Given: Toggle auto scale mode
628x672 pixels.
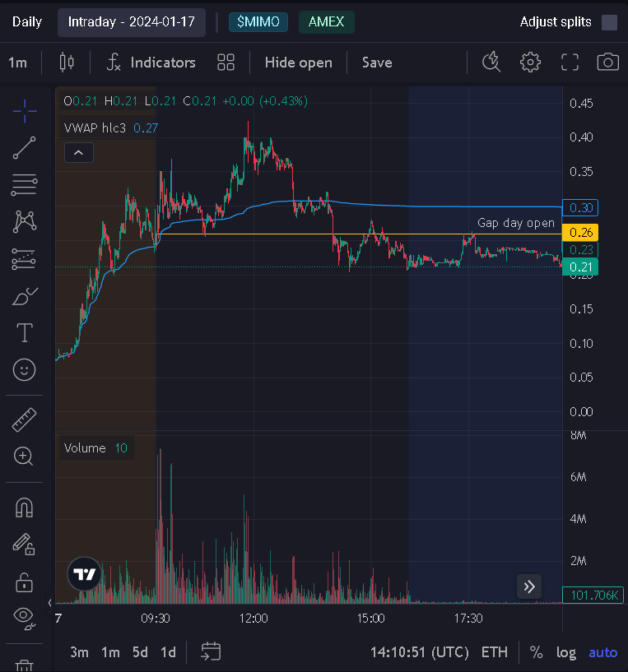Looking at the screenshot, I should pyautogui.click(x=603, y=652).
